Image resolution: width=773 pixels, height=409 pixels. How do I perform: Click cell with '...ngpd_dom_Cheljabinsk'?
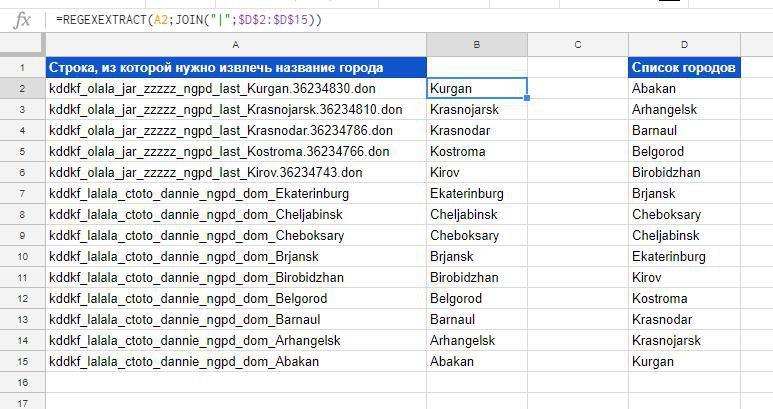236,214
